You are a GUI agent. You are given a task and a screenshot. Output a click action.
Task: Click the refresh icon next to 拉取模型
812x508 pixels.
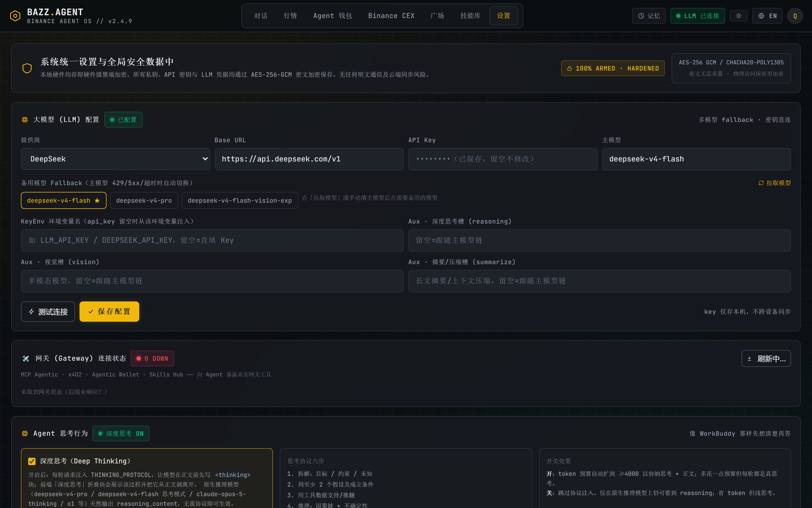761,183
